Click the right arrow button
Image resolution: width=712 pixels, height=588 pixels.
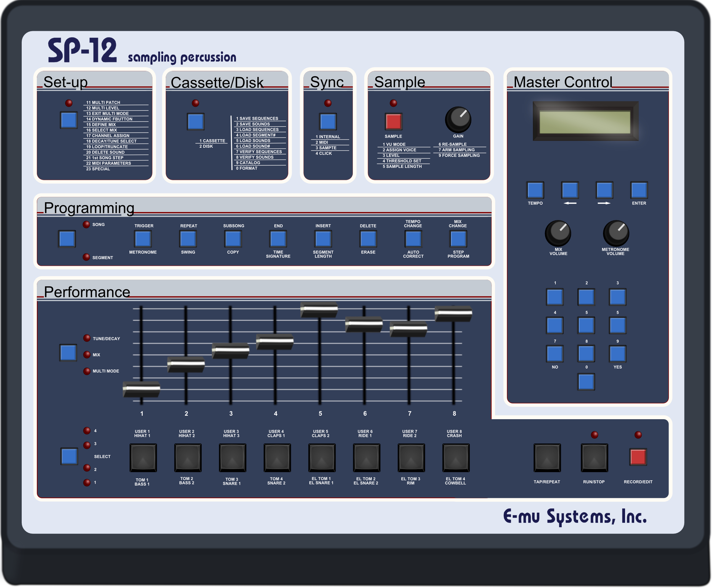[x=604, y=190]
